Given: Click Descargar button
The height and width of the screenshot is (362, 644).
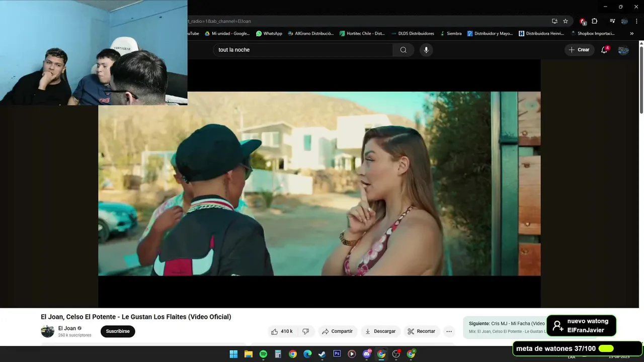Looking at the screenshot, I should point(380,331).
